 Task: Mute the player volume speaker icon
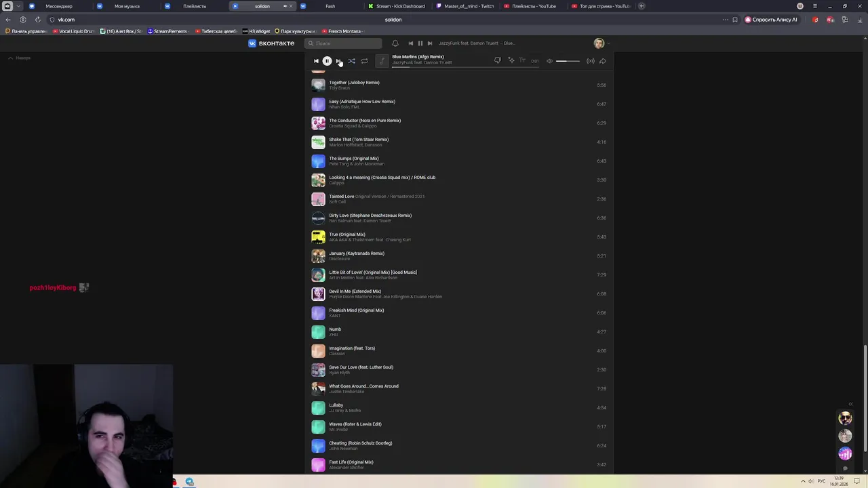pyautogui.click(x=550, y=61)
